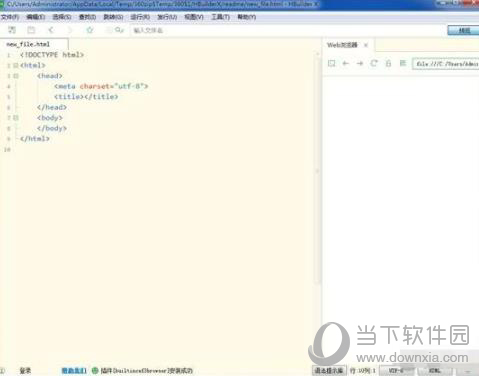Viewport: 479px width, 376px height.
Task: Open the 查找(I) menu
Action: click(87, 17)
